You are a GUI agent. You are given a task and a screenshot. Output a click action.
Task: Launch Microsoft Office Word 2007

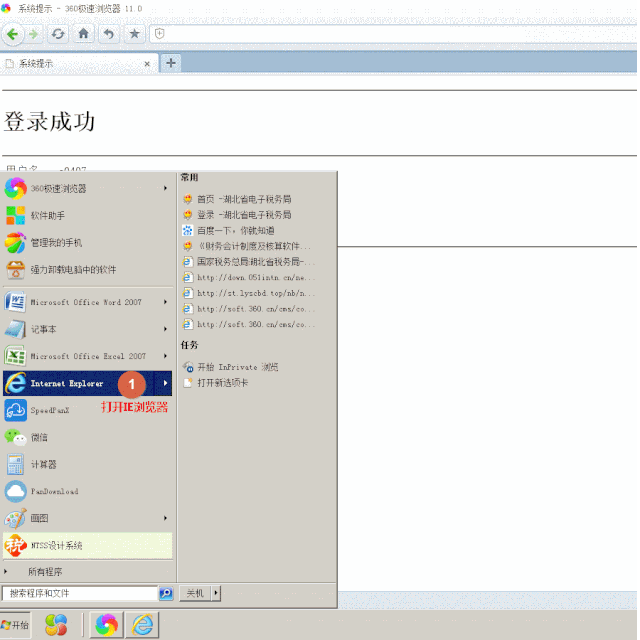coord(86,302)
